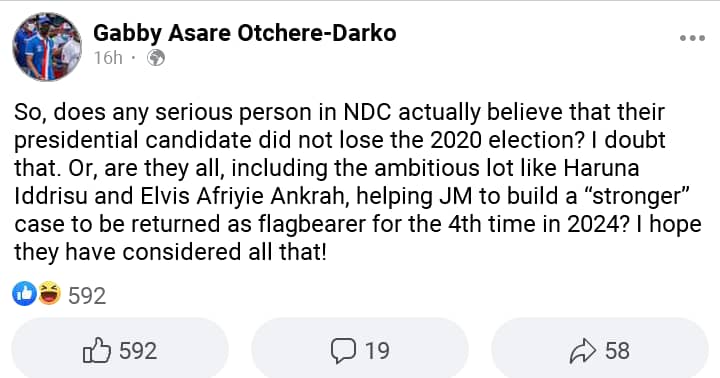
Task: Open Gabby Asare Otchere-Darko profile name link
Action: 244,34
